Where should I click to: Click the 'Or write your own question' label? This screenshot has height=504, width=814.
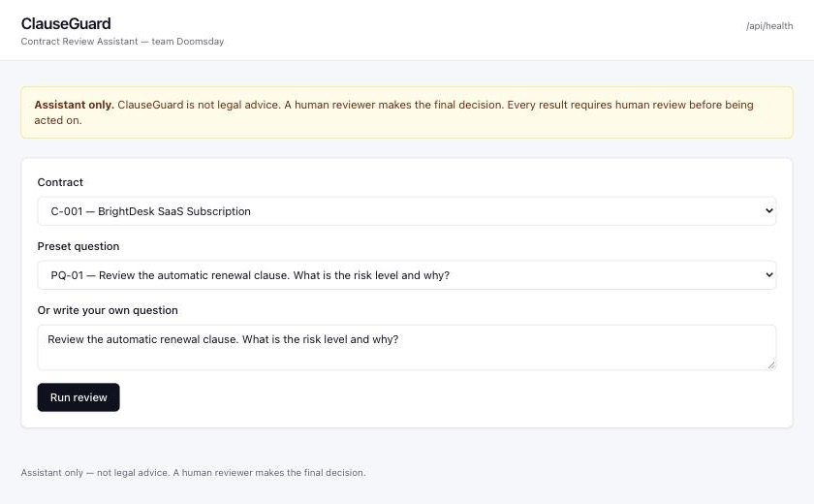[108, 310]
